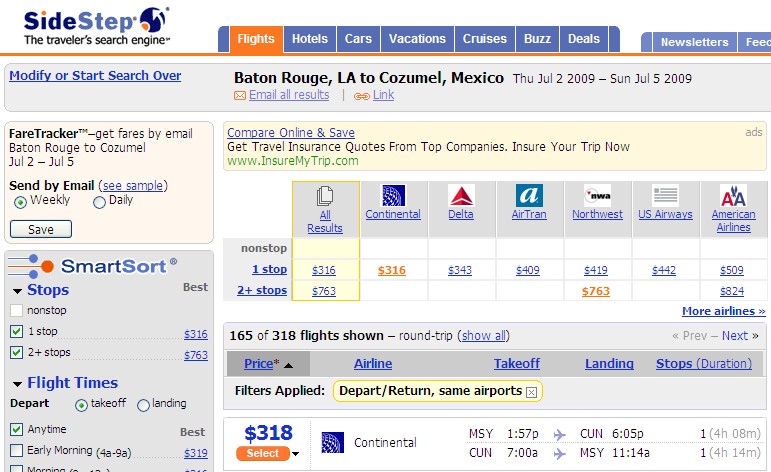Check Early Morning (4a-9a) checkbox
Viewport: 771px width, 472px height.
16,450
